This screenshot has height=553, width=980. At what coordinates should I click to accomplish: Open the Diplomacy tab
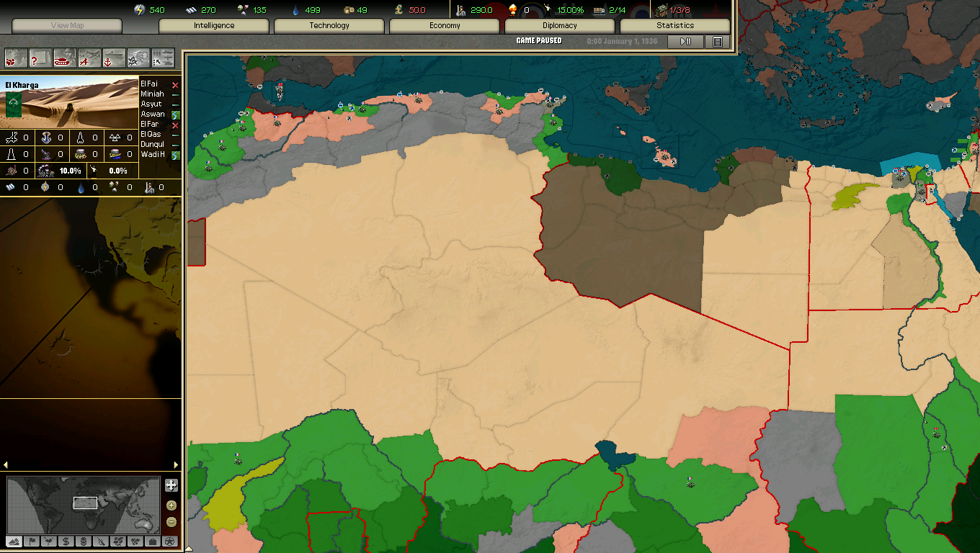(560, 26)
